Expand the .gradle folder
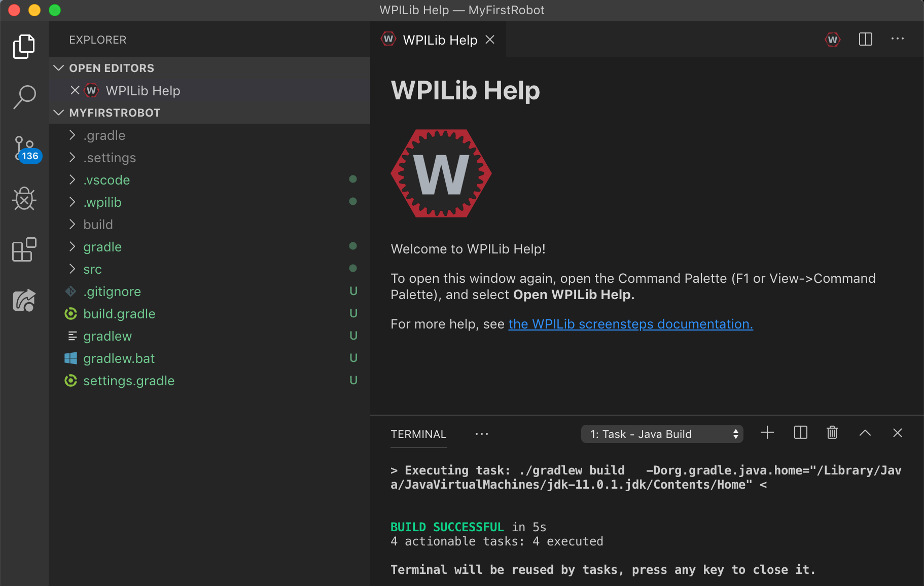Screen dimensions: 924x586 pos(209,135)
